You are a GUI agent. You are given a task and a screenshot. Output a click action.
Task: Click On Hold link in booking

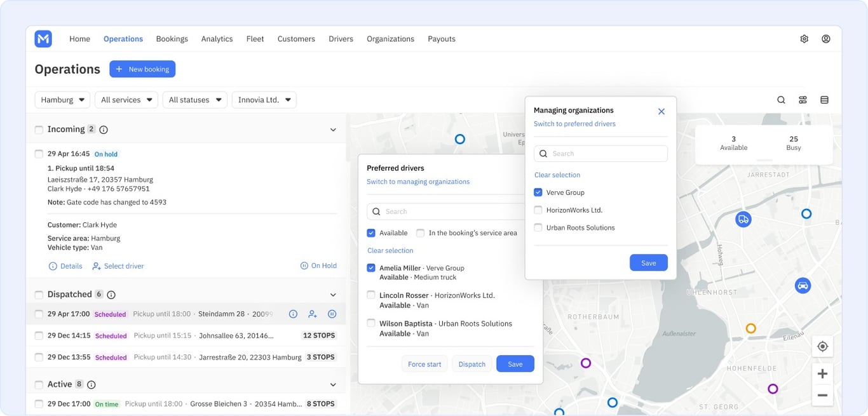click(x=318, y=266)
